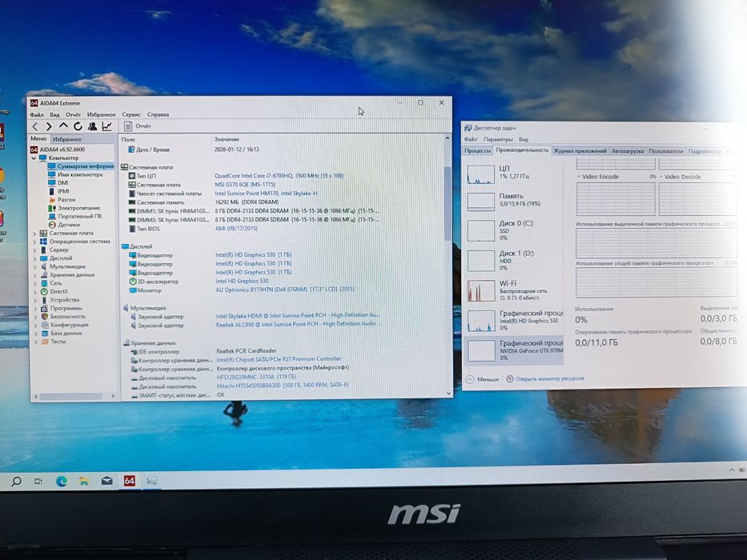Click the QuadCore Intel Core i7-6700HQ link
747x560 pixels.
click(x=279, y=176)
